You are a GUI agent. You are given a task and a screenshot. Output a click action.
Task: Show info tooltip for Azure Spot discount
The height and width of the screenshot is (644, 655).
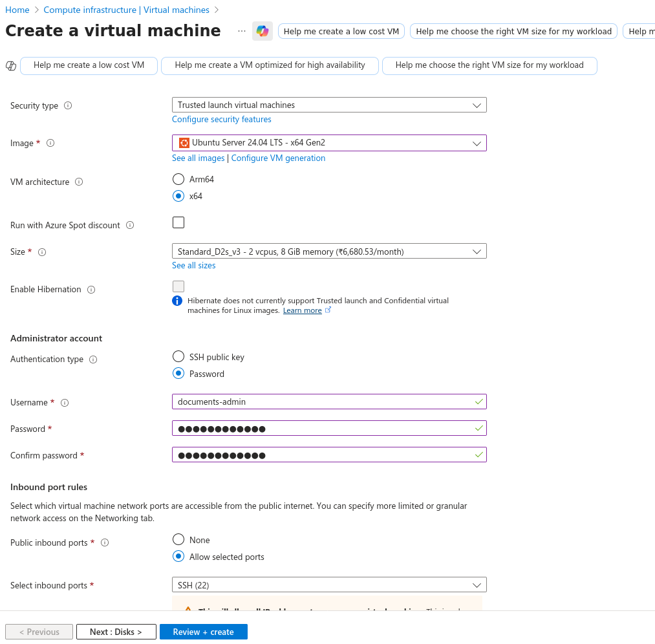tap(130, 225)
